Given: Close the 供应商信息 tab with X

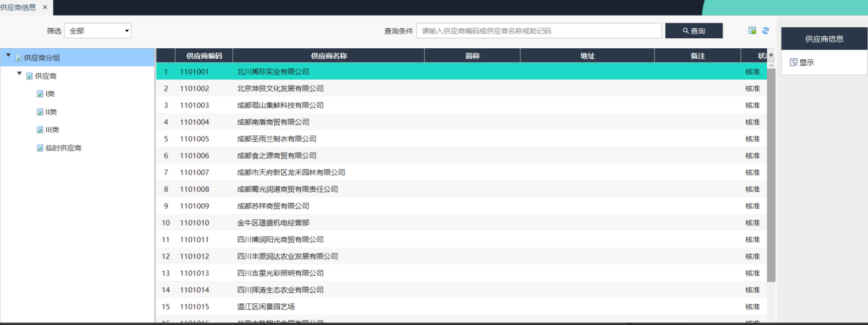Looking at the screenshot, I should click(x=45, y=8).
